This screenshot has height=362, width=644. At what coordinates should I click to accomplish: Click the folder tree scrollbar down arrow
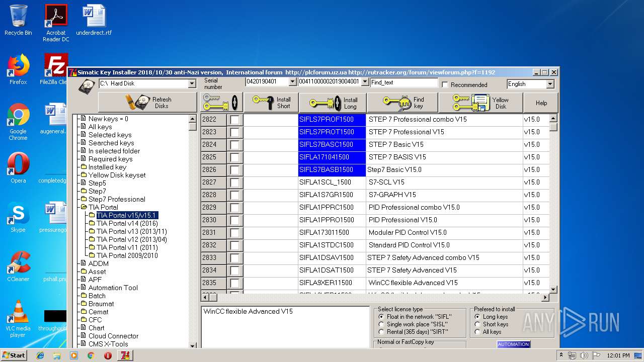pyautogui.click(x=192, y=345)
